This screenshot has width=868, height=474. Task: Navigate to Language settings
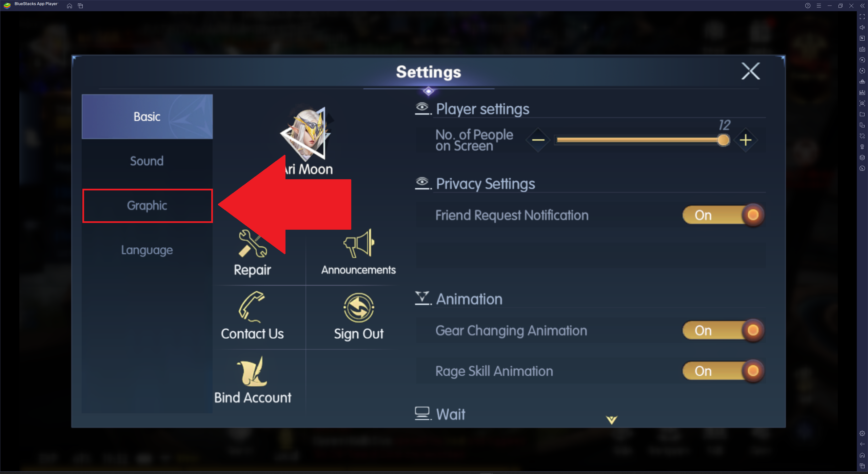click(146, 249)
